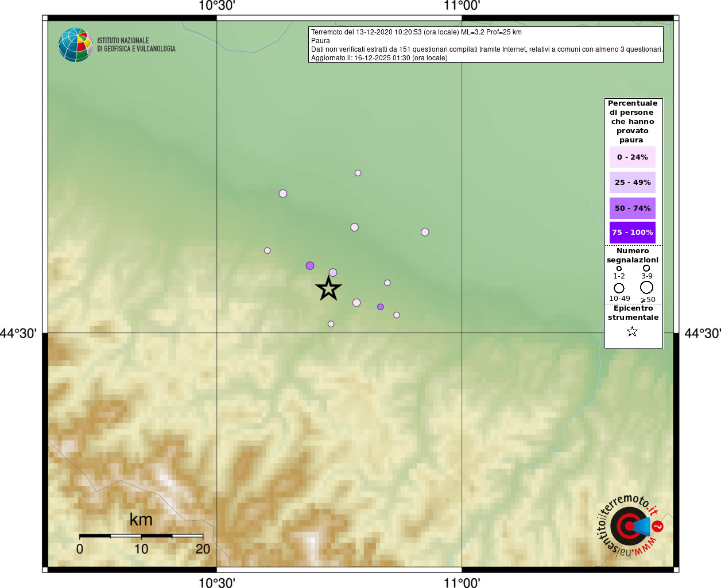721x588 pixels.
Task: Click the 75 - 100% fear color swatch
Action: pos(633,233)
